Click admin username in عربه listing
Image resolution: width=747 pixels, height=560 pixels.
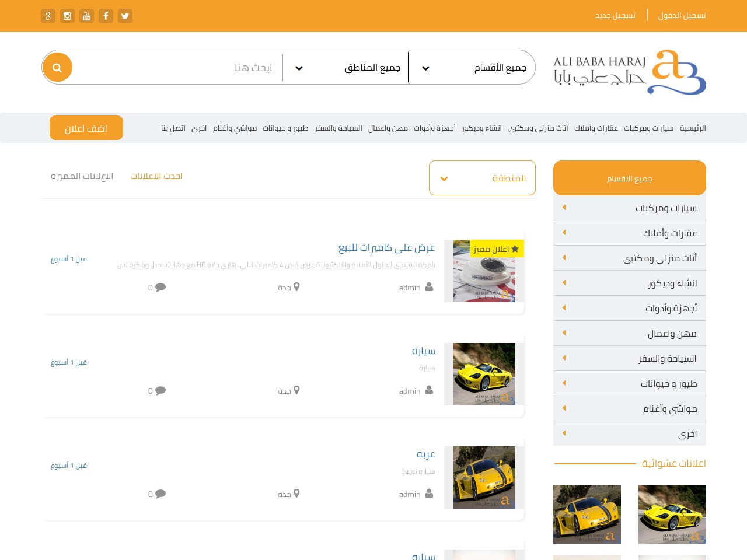pyautogui.click(x=410, y=494)
